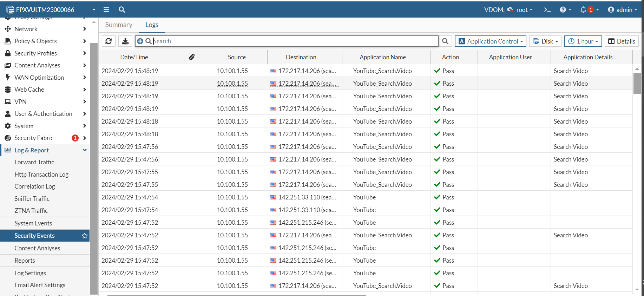
Task: Open the Disk log source dropdown
Action: pos(545,41)
